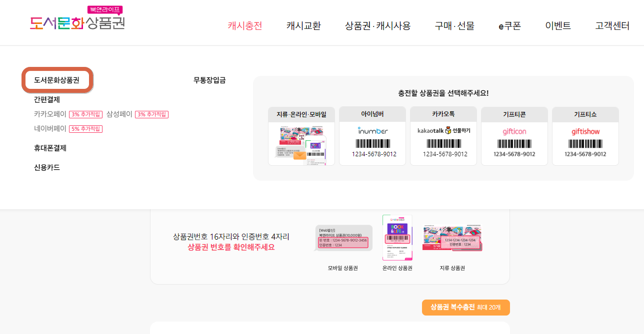Choose 카카오페이 payment
The height and width of the screenshot is (334, 644).
(x=50, y=114)
